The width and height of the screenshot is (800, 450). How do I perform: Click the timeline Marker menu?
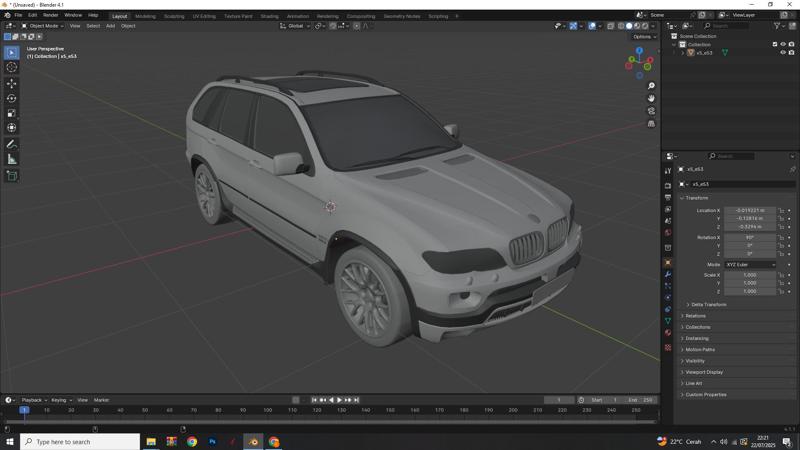click(x=101, y=400)
